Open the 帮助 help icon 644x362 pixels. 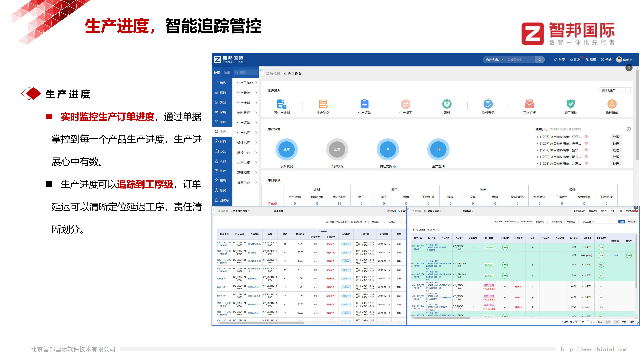coord(606,60)
